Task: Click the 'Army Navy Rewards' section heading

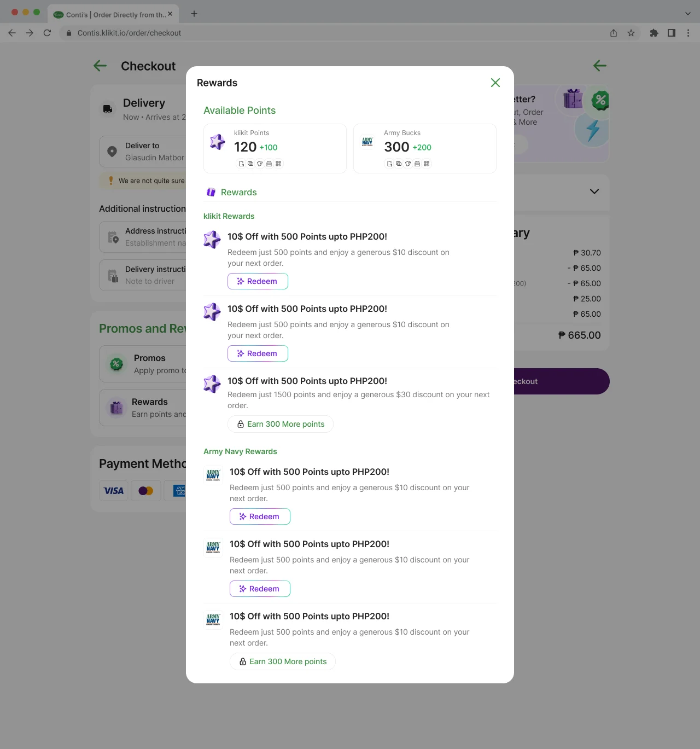Action: click(240, 451)
